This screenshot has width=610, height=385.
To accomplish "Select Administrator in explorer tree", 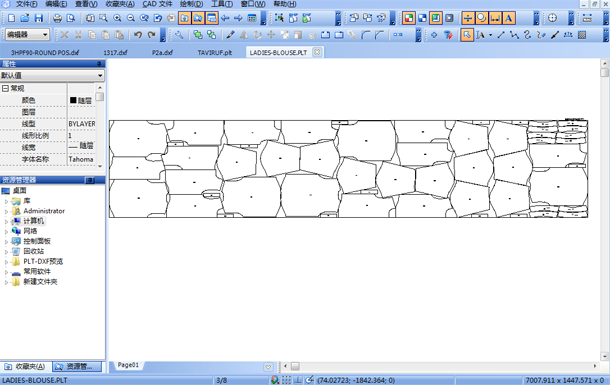I will click(x=44, y=211).
